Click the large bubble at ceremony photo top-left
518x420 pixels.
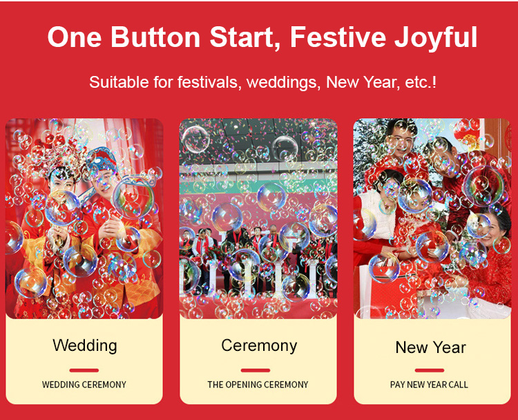click(196, 139)
